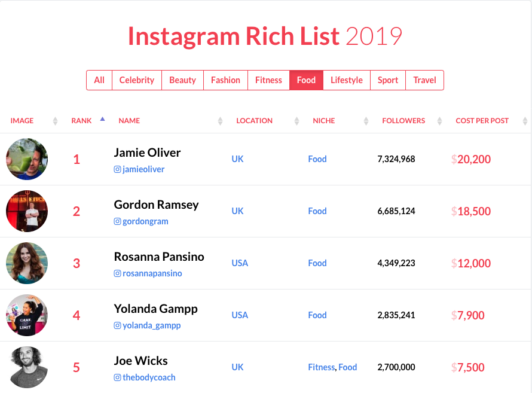The width and height of the screenshot is (532, 393).
Task: Toggle sort arrows beside Location header
Action: (x=296, y=121)
